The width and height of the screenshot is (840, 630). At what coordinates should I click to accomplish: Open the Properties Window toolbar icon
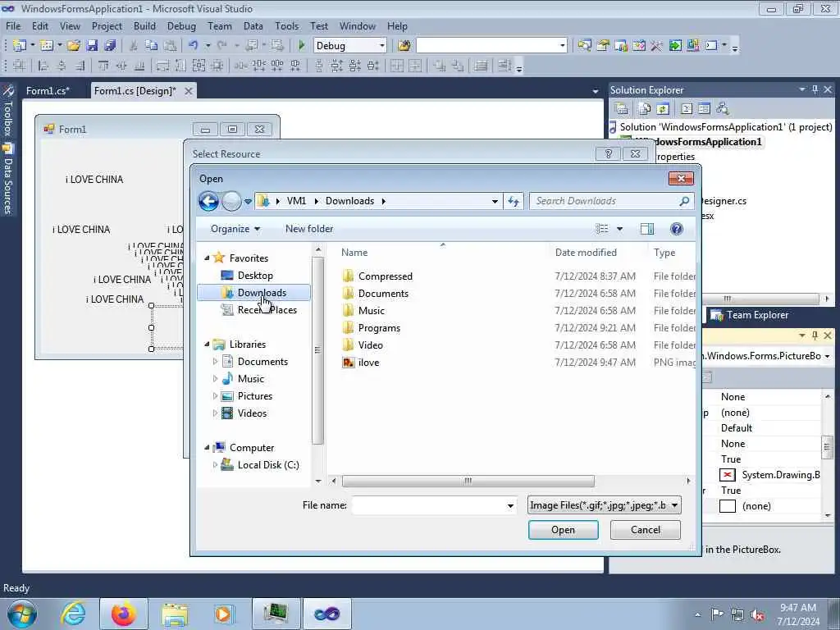coord(603,46)
